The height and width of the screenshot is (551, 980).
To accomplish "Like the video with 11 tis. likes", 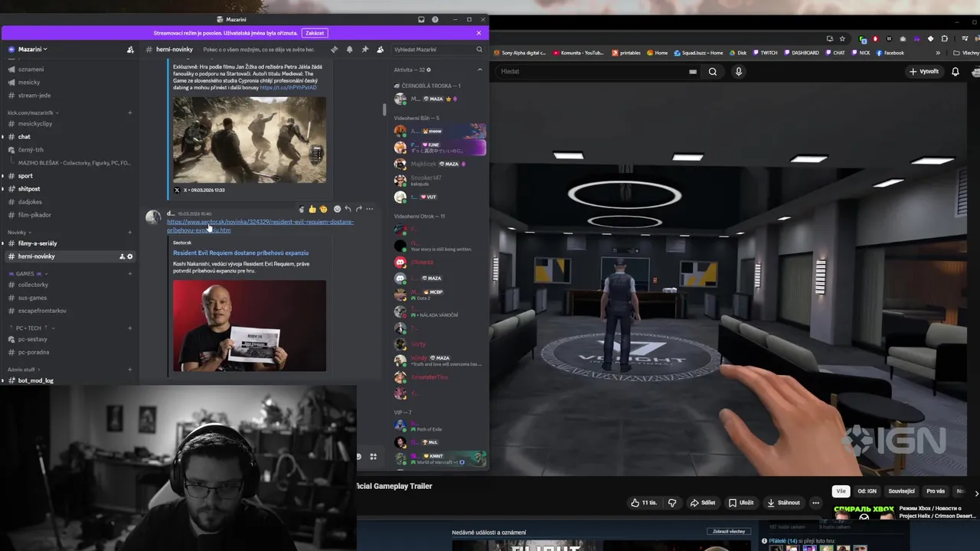I will 644,503.
